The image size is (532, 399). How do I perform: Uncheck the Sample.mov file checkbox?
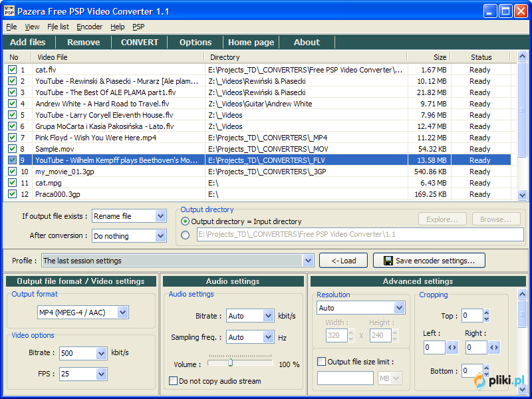tap(12, 149)
